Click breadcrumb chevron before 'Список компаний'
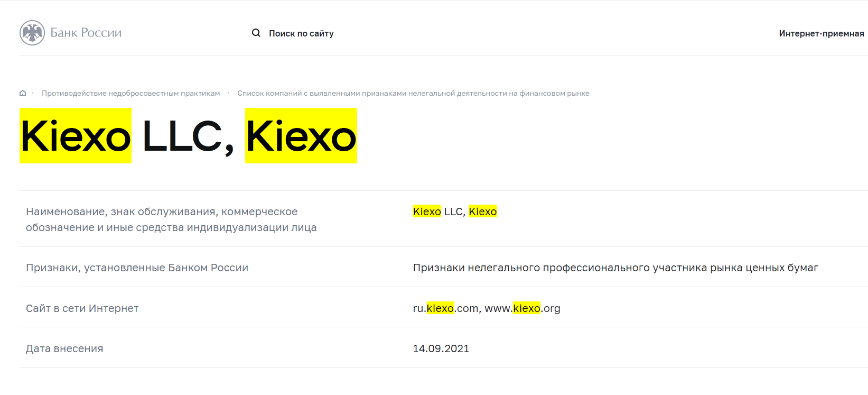This screenshot has height=395, width=868. [229, 94]
